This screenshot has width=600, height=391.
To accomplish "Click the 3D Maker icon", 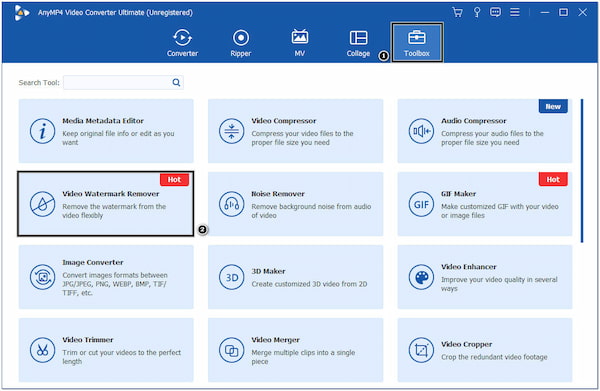I will coord(232,277).
